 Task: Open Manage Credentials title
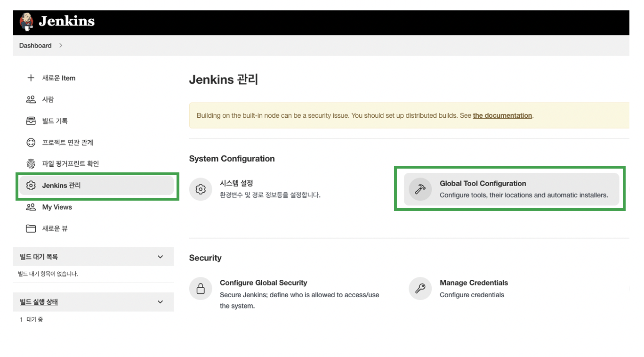[474, 283]
